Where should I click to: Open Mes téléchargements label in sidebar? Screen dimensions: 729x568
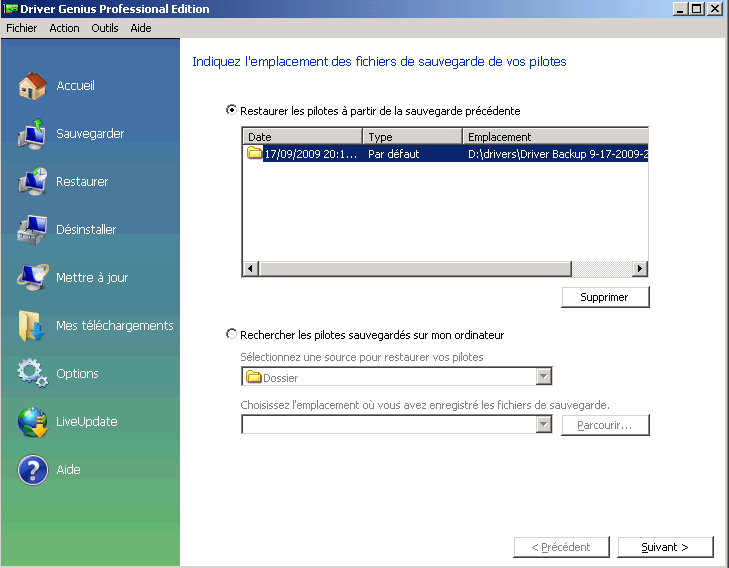pos(114,325)
